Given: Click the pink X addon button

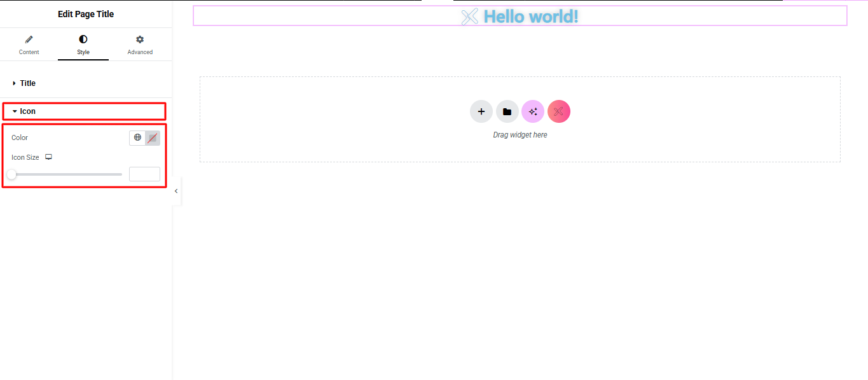Looking at the screenshot, I should (x=558, y=111).
